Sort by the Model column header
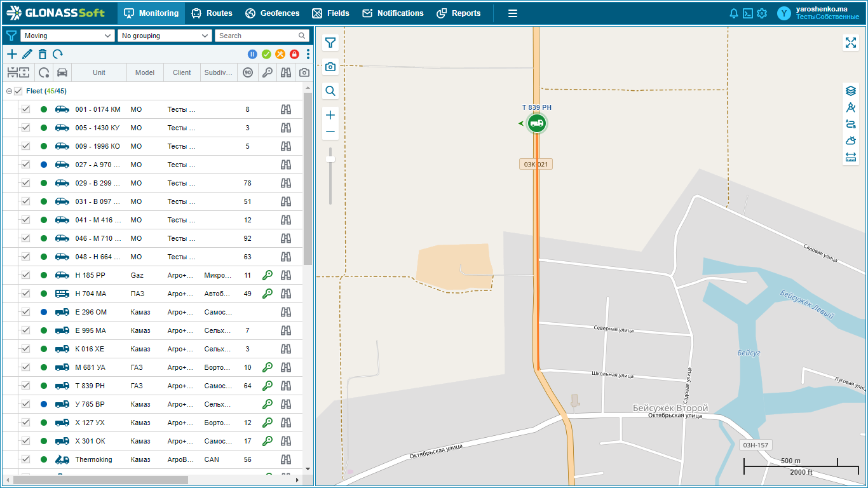The height and width of the screenshot is (488, 868). coord(145,72)
